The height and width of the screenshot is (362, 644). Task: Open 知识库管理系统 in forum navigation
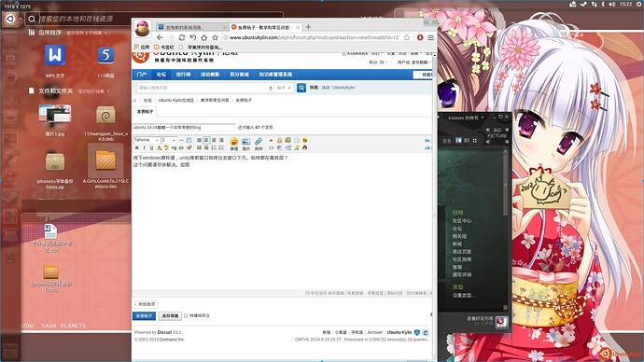tap(275, 75)
